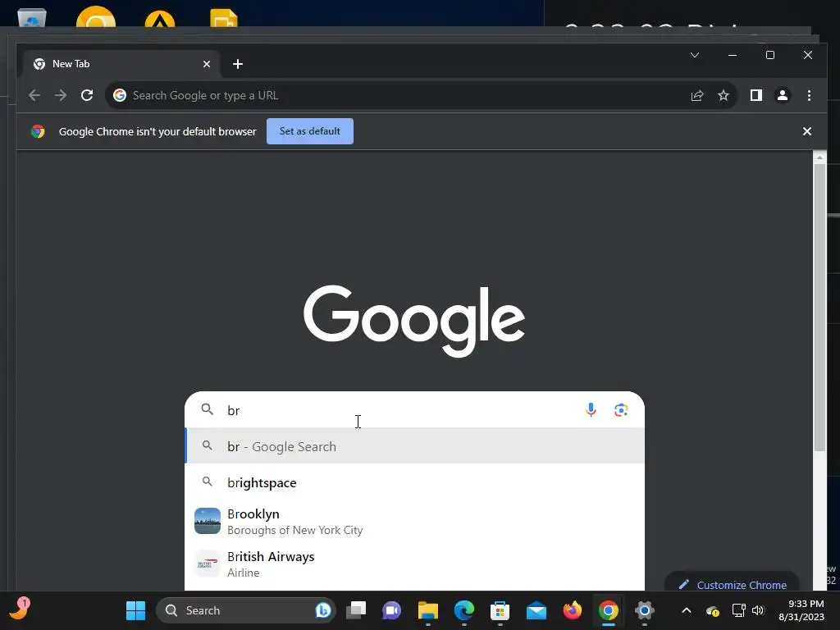Select the New Tab tab
The width and height of the screenshot is (840, 630).
point(121,64)
